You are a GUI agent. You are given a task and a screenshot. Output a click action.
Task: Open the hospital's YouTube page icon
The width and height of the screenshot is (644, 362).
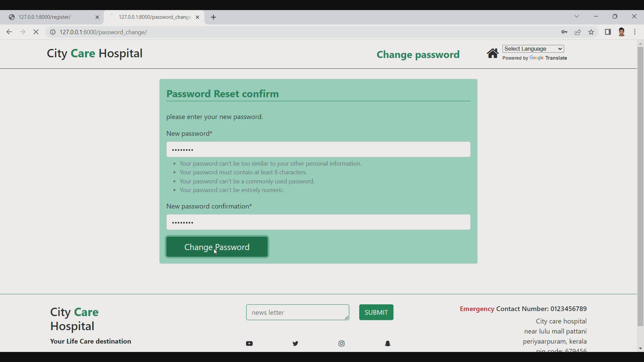pos(250,344)
